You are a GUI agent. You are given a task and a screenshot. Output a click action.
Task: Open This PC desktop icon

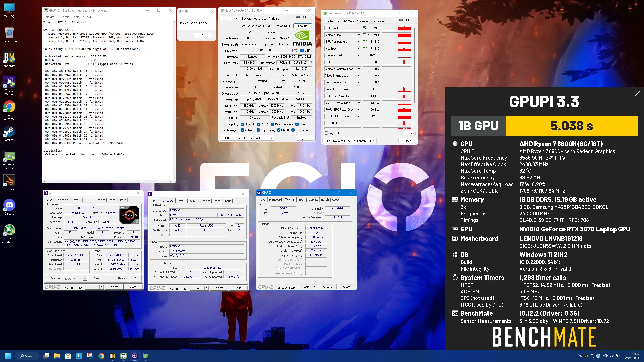[9, 10]
